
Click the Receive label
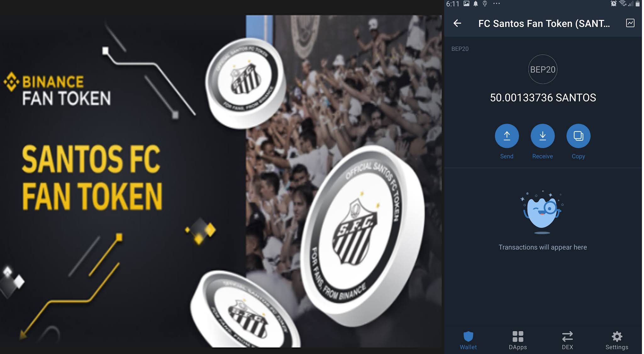tap(543, 156)
